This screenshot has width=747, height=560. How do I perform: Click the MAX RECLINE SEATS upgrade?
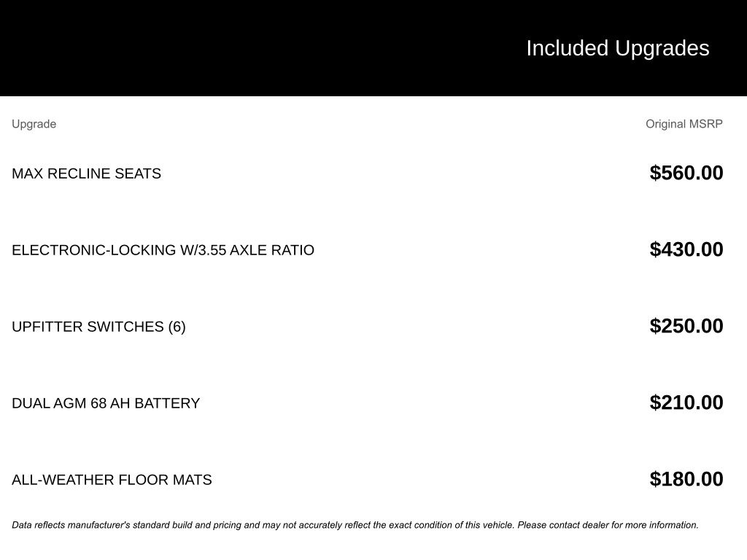click(x=86, y=174)
